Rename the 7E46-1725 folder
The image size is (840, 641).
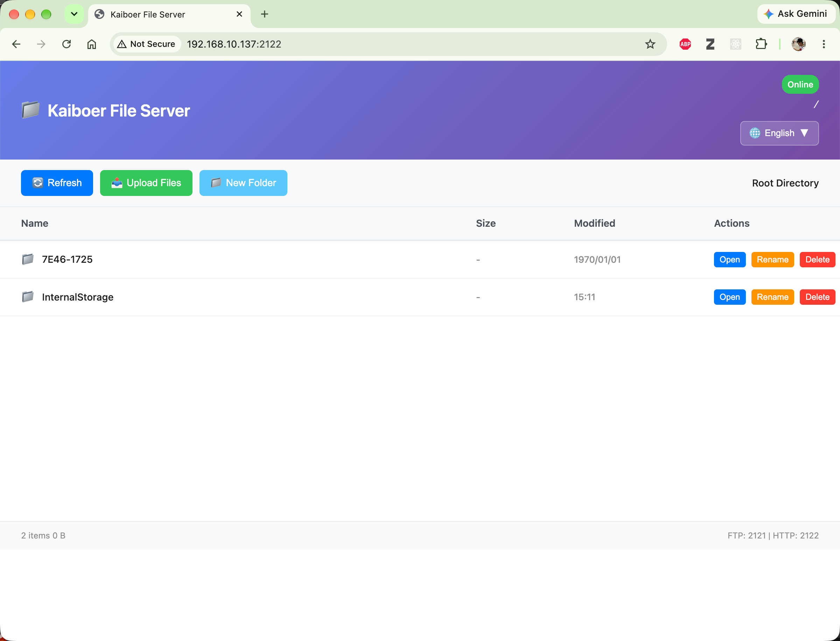(772, 260)
